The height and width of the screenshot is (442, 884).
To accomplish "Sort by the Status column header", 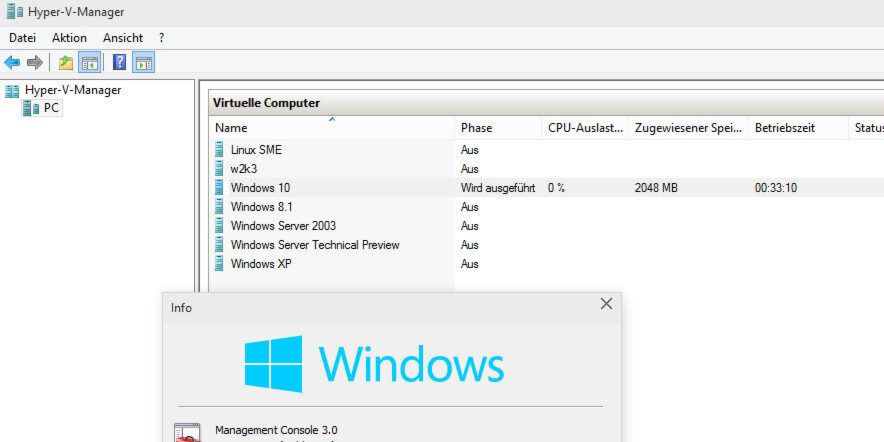I will tap(867, 128).
